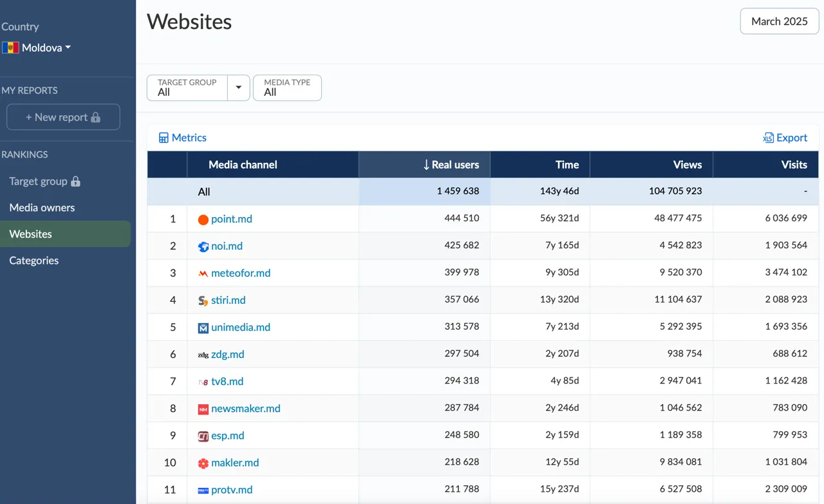
Task: Open the unimedia.md link
Action: pos(241,327)
